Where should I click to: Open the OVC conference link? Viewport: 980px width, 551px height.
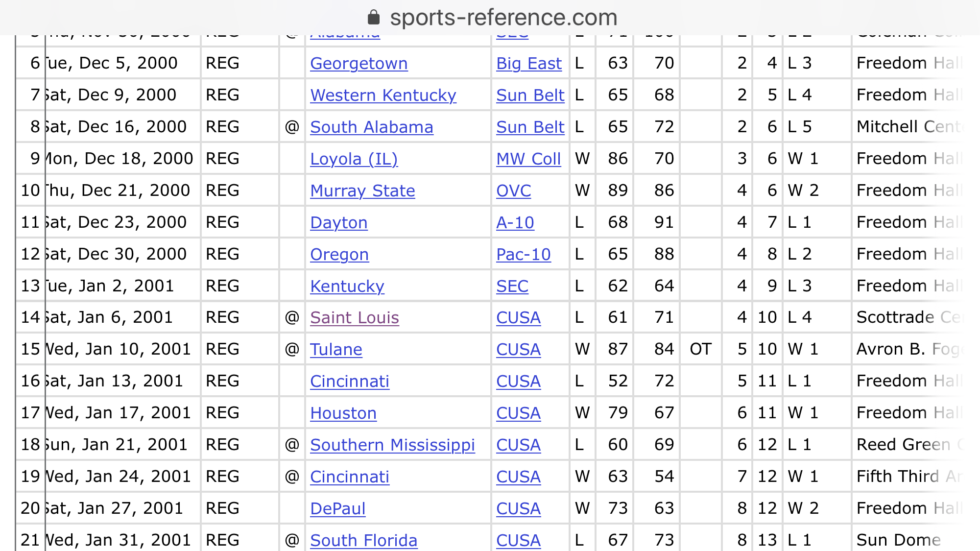point(514,191)
